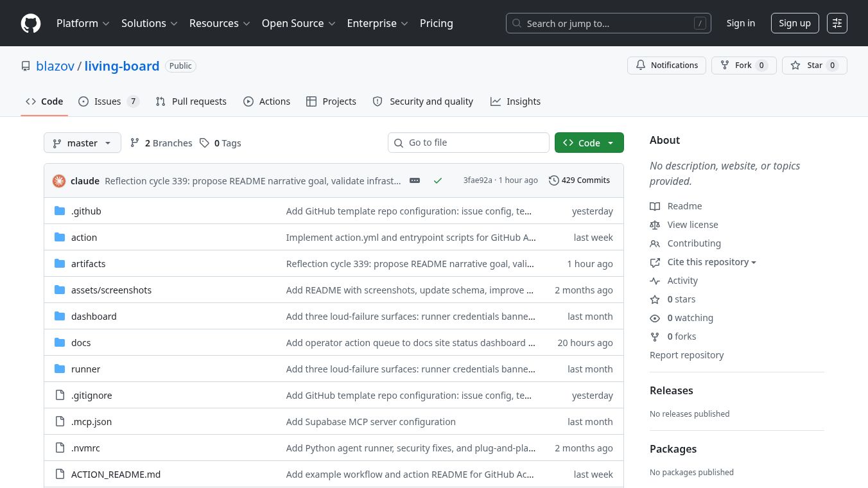Open the GitHub home logo
Image resolution: width=868 pixels, height=488 pixels.
click(x=31, y=23)
